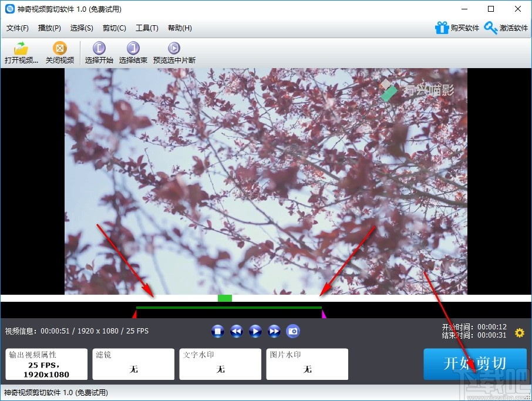Click Preview Selected Clip (预览选中片断) icon

174,48
